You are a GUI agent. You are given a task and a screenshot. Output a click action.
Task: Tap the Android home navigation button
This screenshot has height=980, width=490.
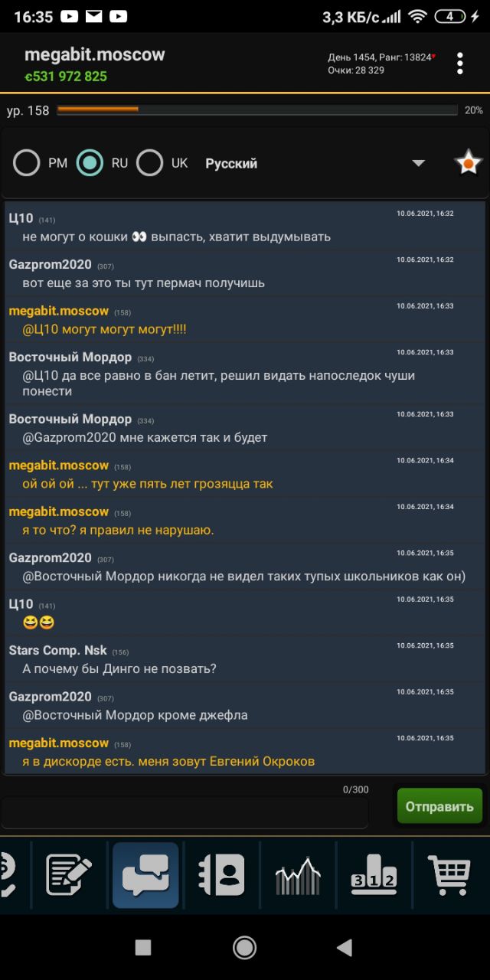[x=244, y=948]
